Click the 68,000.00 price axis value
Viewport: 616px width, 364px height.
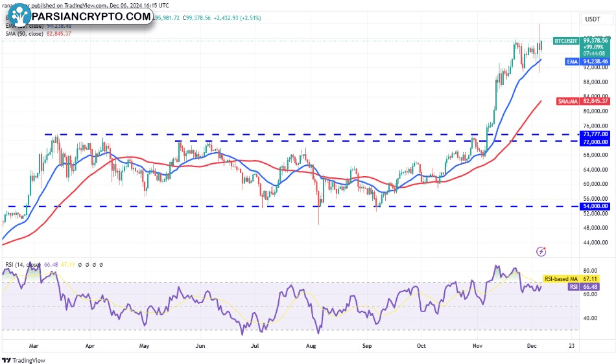click(x=595, y=155)
